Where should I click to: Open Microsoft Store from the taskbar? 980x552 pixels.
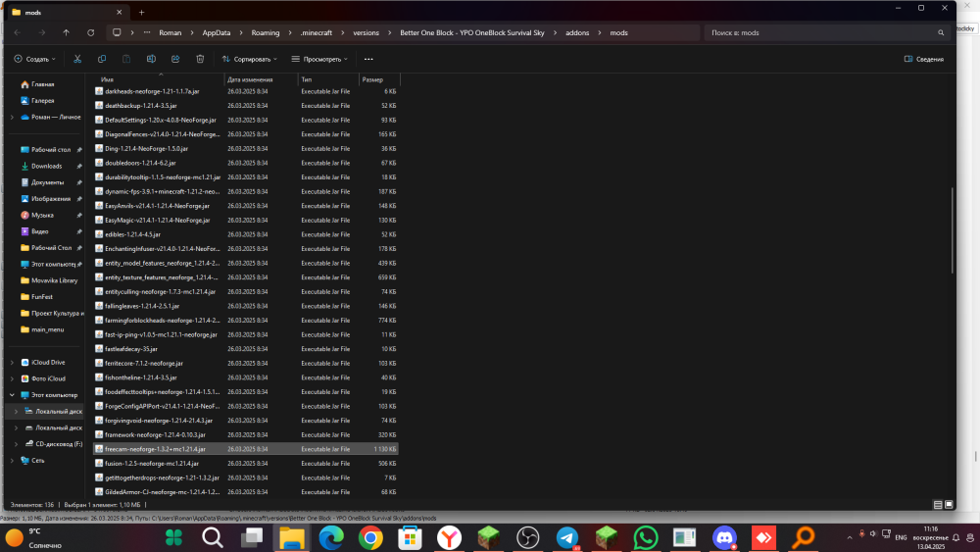click(x=410, y=537)
